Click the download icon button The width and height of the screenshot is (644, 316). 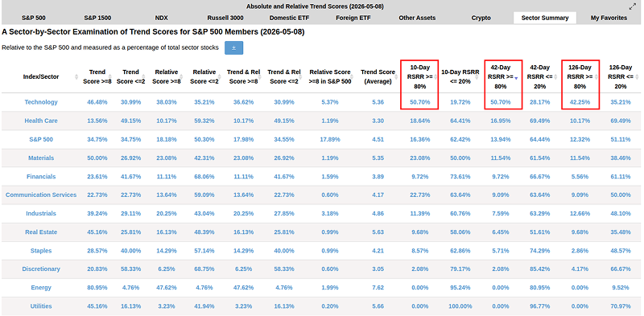233,47
